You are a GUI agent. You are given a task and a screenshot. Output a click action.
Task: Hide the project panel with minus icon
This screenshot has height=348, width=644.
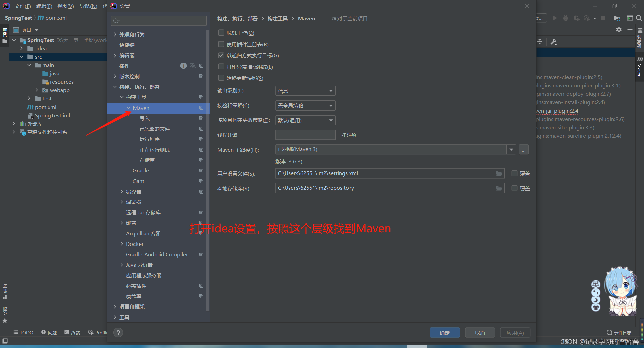click(x=630, y=30)
